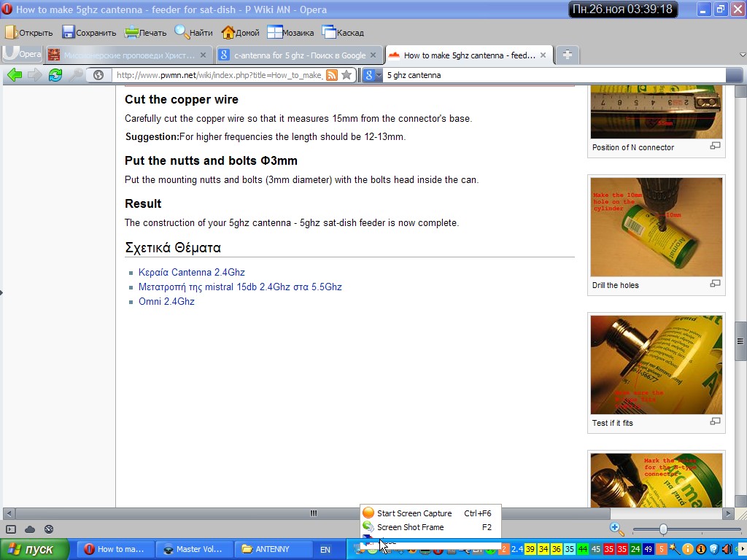Click the page zoom slider handle
Screen dimensions: 747x560
tap(663, 529)
